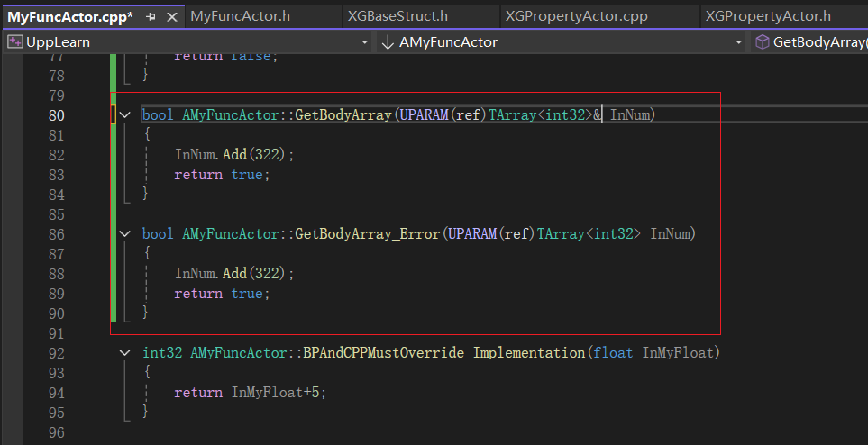Select the MyFuncActor.cpp* tab
Screen dimensions: 868x445
click(x=70, y=17)
